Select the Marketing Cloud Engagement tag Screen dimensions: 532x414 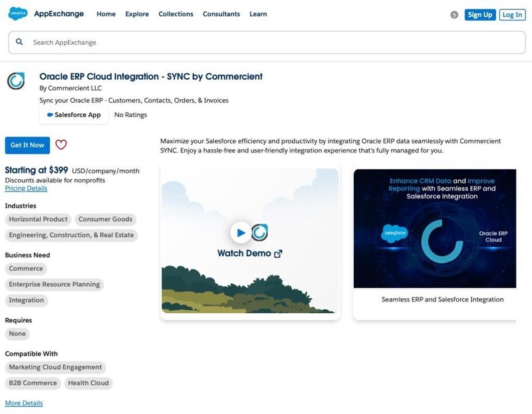pos(55,367)
